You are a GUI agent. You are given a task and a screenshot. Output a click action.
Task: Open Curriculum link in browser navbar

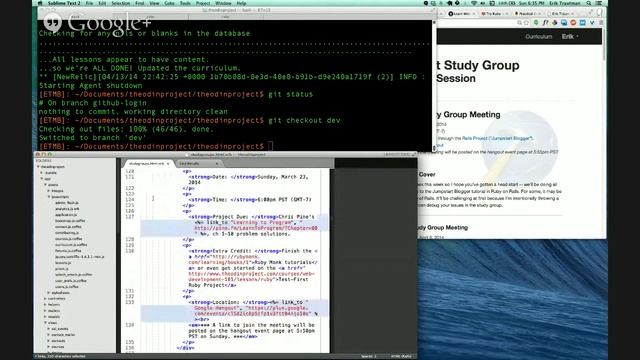tap(538, 36)
